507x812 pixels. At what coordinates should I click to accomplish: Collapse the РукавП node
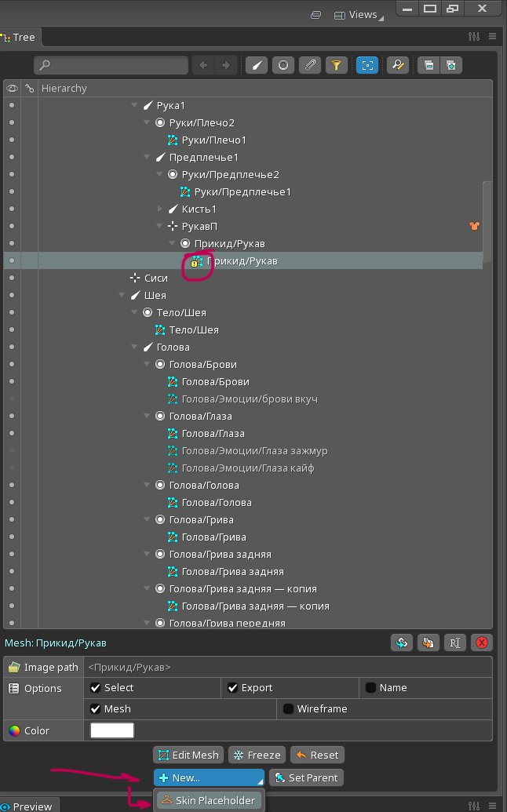click(x=159, y=226)
